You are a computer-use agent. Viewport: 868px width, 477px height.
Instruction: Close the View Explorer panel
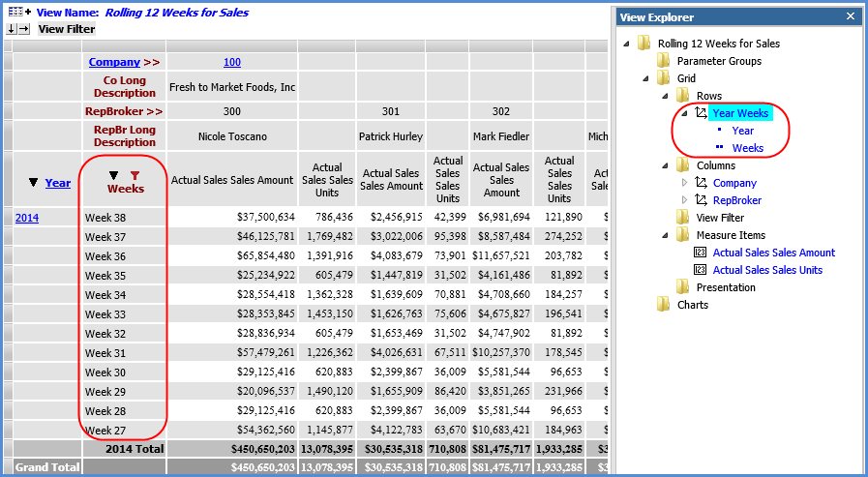pyautogui.click(x=850, y=16)
